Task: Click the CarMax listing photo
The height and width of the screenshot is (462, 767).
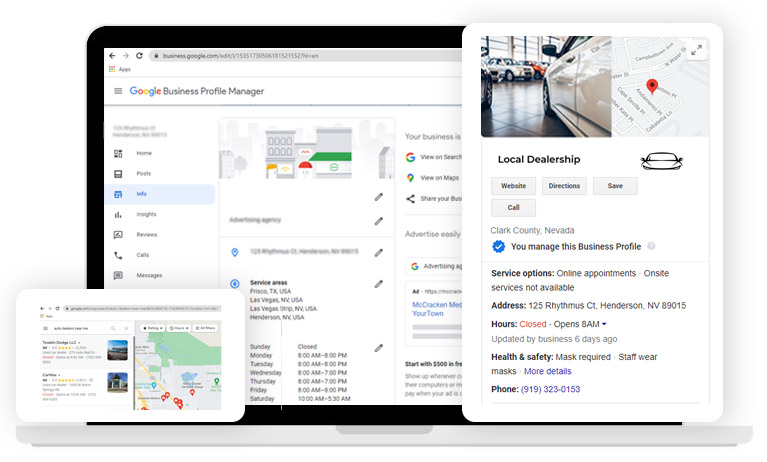Action: [117, 382]
